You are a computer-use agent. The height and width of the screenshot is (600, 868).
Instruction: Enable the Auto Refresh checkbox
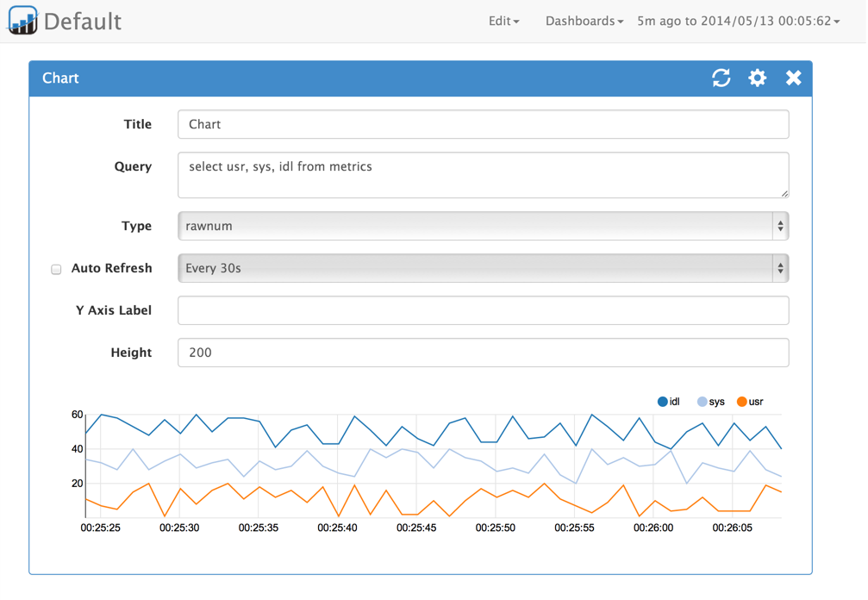point(56,269)
